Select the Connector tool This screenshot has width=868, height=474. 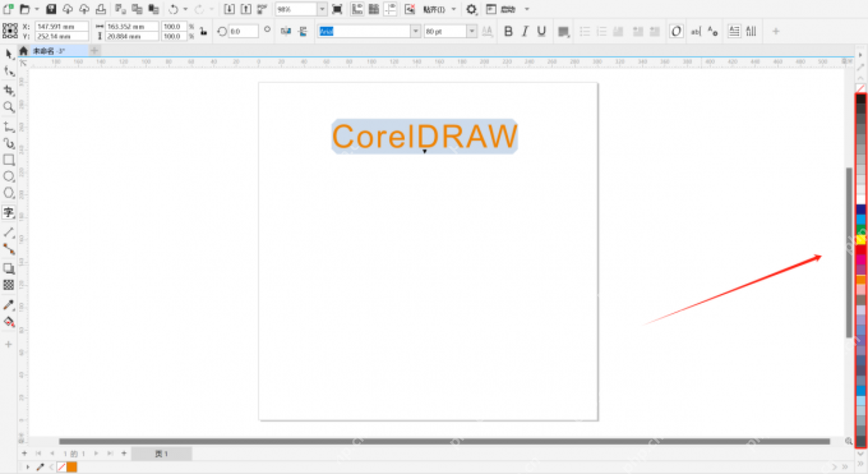[x=9, y=248]
